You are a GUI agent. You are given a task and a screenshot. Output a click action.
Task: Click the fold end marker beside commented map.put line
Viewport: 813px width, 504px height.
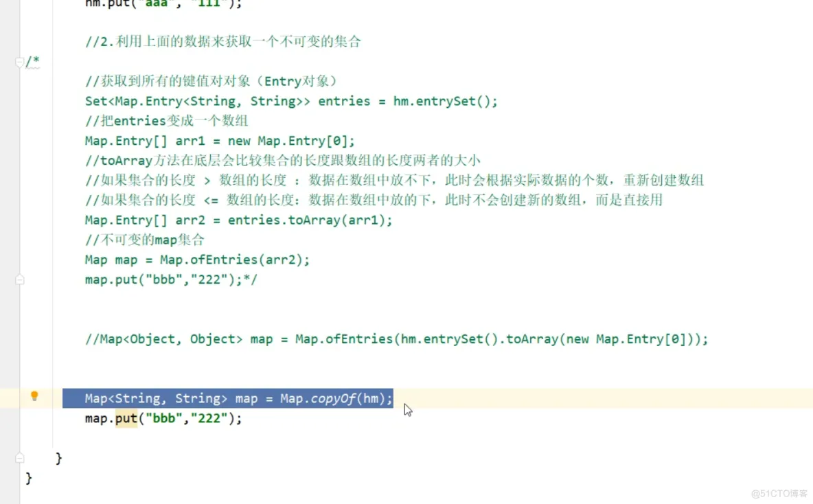point(20,279)
